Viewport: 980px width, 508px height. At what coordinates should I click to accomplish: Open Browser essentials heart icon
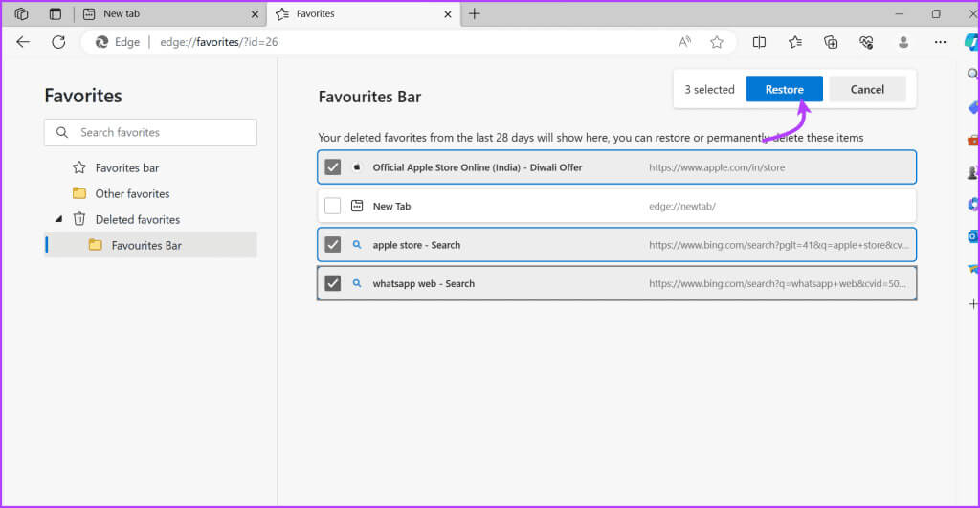click(x=865, y=42)
